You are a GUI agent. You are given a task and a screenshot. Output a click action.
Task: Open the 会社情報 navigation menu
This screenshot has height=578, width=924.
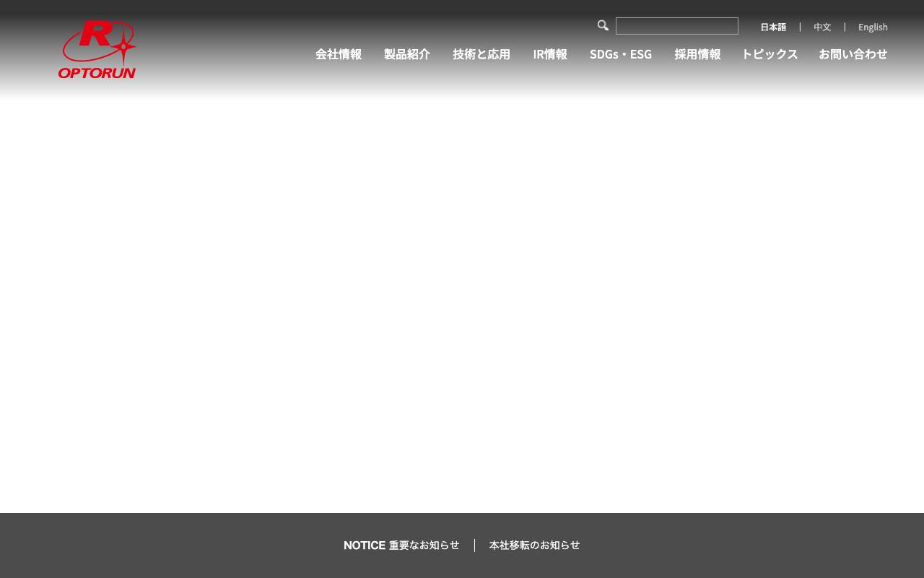(x=338, y=54)
